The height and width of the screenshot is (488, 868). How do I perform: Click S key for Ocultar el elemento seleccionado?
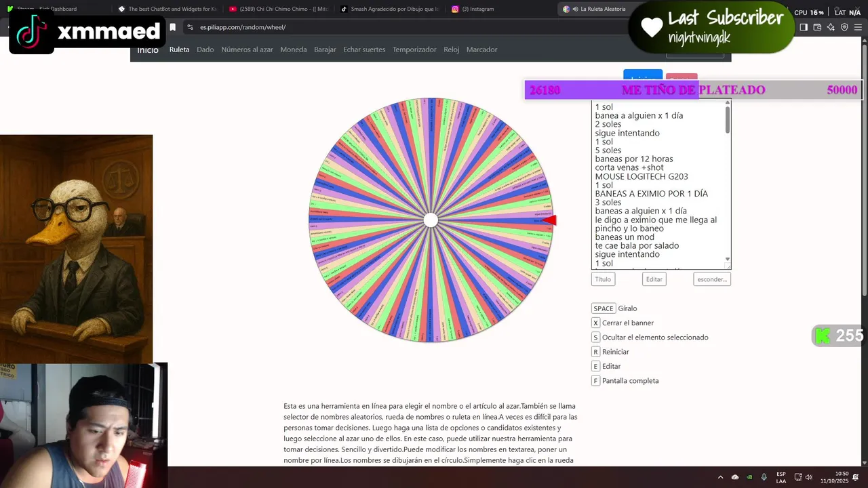595,338
